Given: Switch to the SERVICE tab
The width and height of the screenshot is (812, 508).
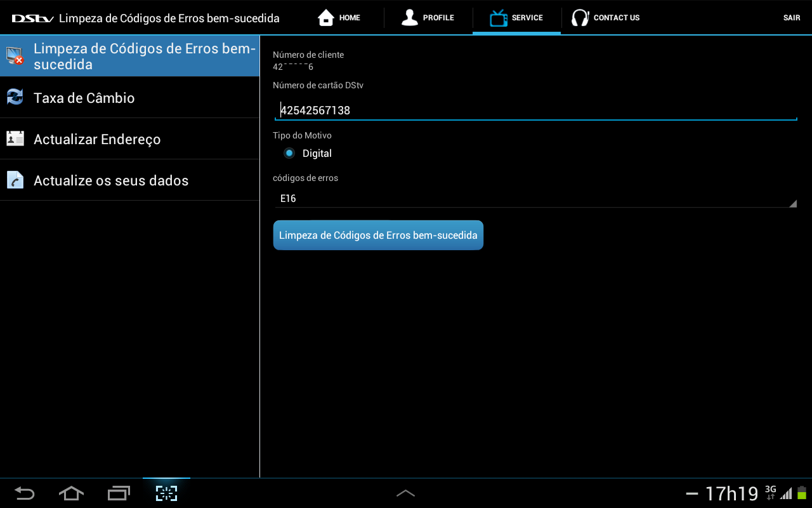Looking at the screenshot, I should [516, 18].
